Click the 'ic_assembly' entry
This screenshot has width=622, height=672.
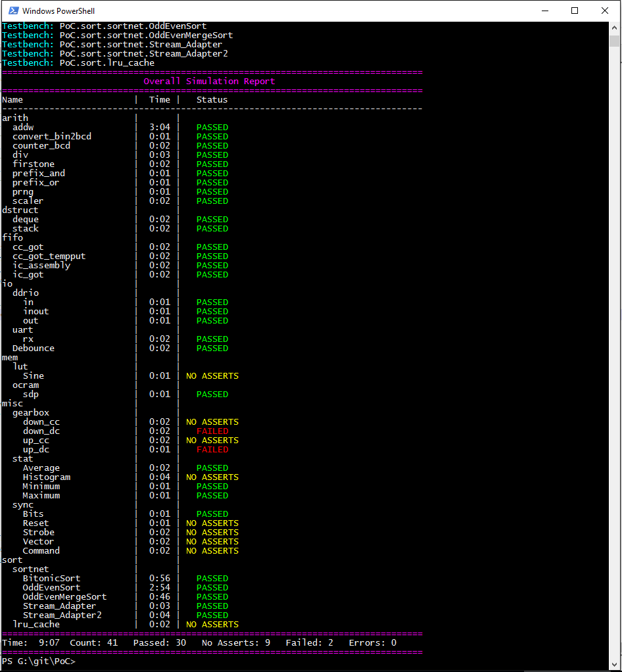41,266
